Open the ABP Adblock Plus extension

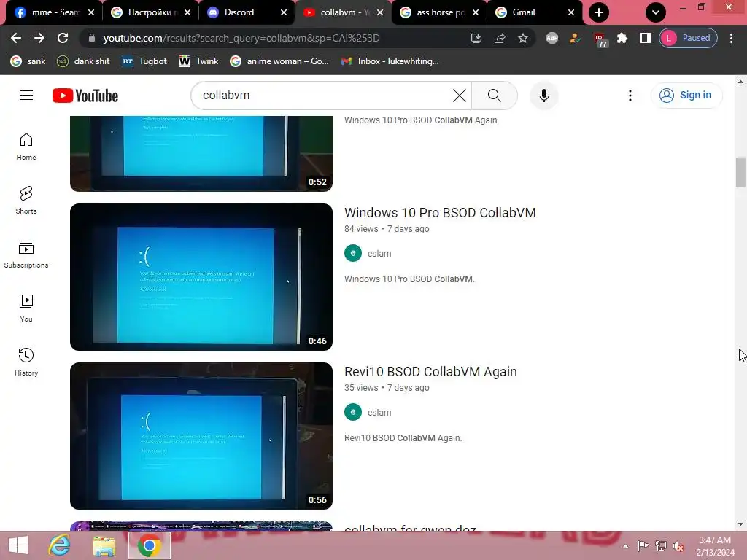[552, 38]
